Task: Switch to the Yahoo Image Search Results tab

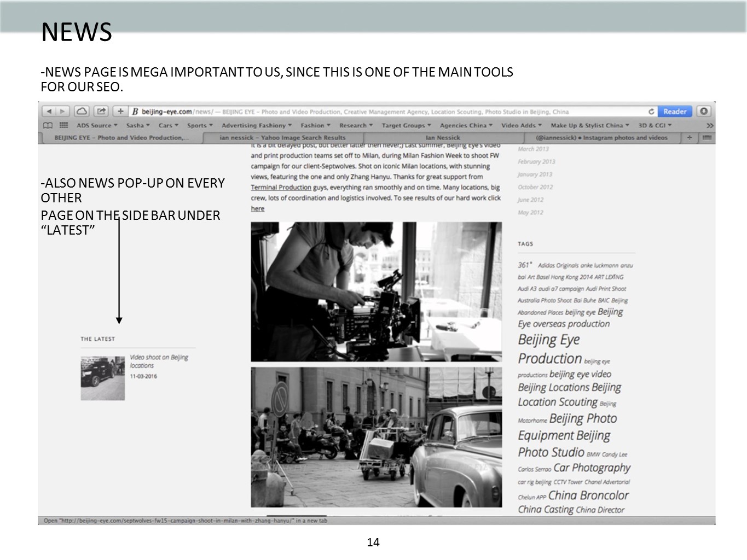Action: click(282, 138)
